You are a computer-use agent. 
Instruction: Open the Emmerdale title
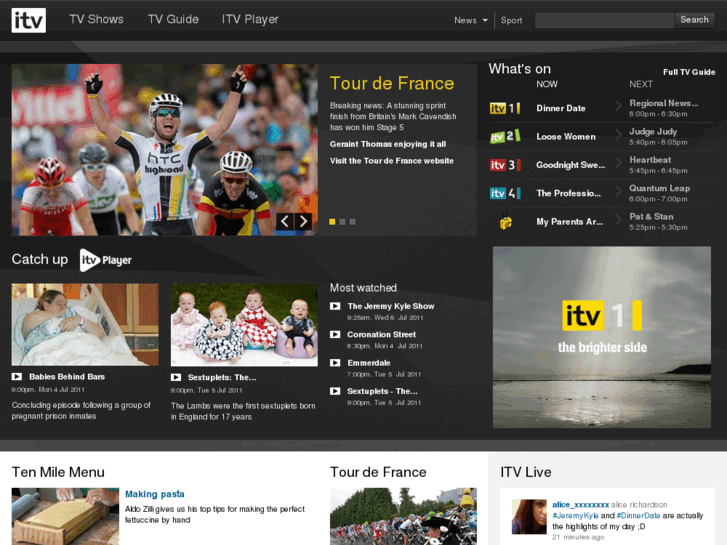369,363
